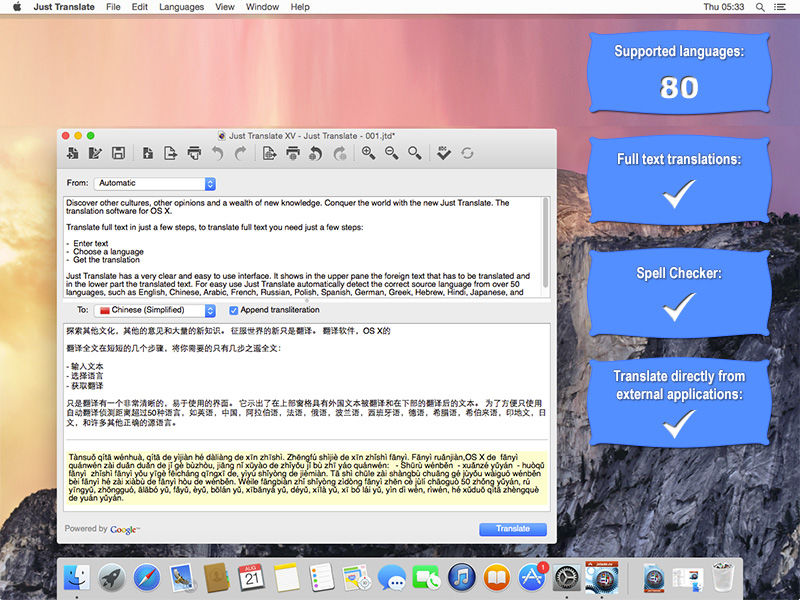The height and width of the screenshot is (600, 800).
Task: Click the export source text icon
Action: (170, 153)
